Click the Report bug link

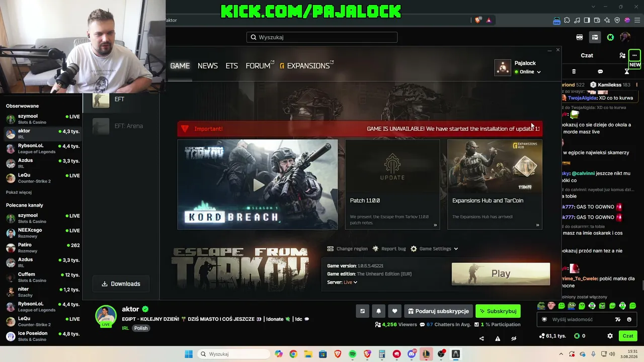click(x=389, y=249)
